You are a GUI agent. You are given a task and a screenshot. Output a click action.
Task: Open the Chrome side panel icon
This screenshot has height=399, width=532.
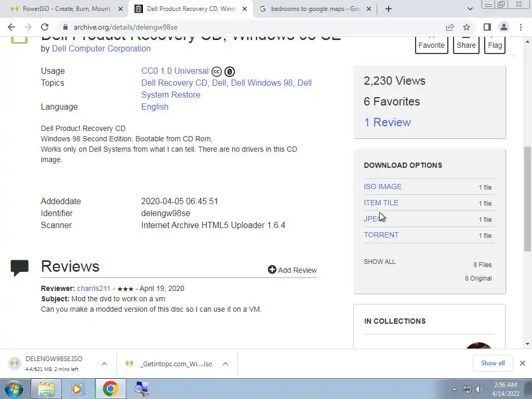pyautogui.click(x=487, y=27)
